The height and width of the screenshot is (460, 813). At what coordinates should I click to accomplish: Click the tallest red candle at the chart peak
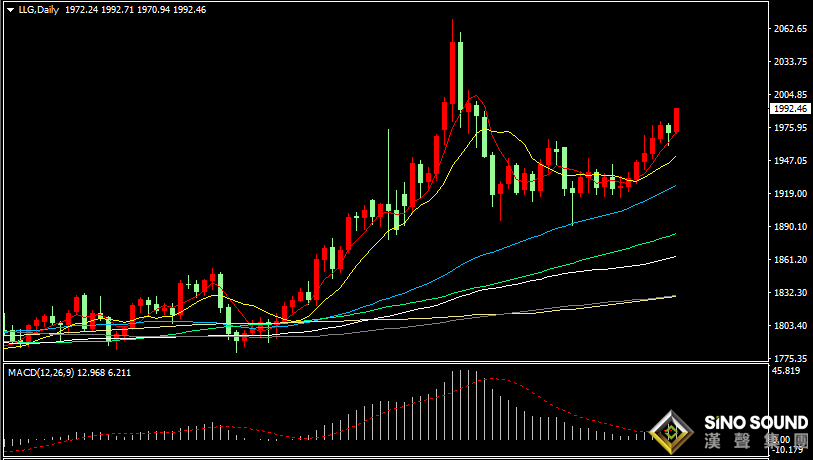[453, 73]
